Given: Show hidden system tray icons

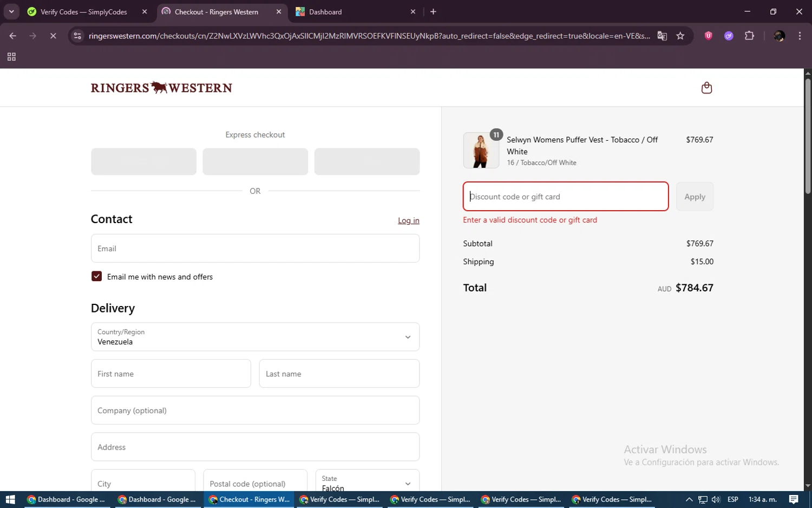Looking at the screenshot, I should (x=689, y=499).
